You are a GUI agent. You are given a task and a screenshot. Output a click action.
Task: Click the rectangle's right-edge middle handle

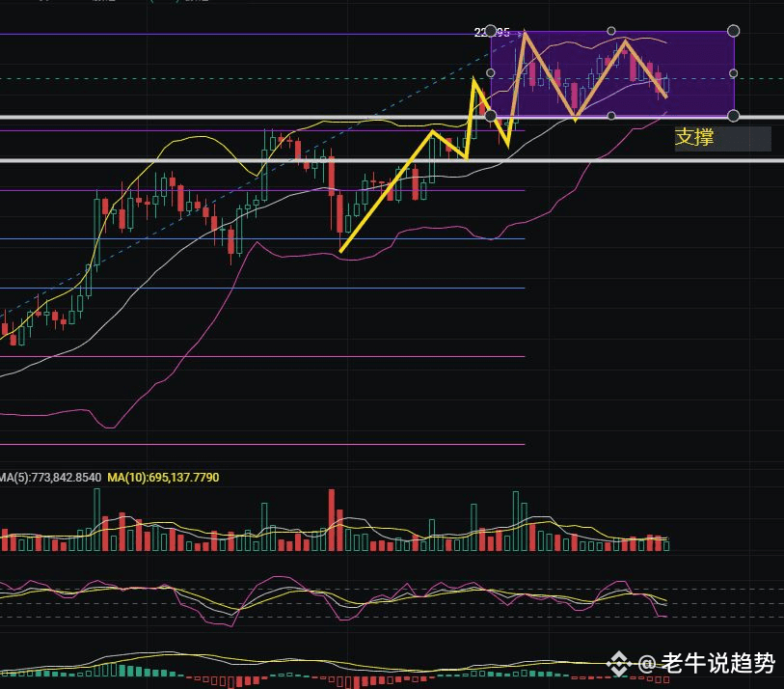(734, 73)
